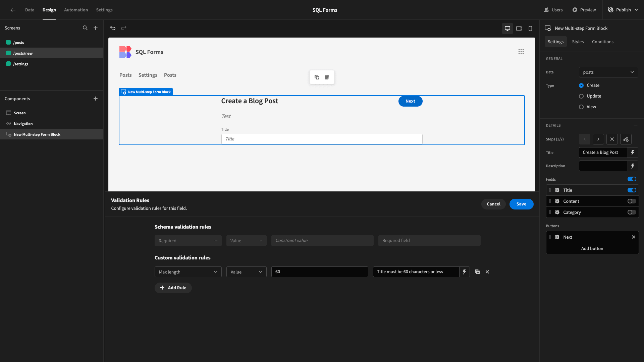The image size is (644, 362).
Task: Open app Preview
Action: coord(584,10)
